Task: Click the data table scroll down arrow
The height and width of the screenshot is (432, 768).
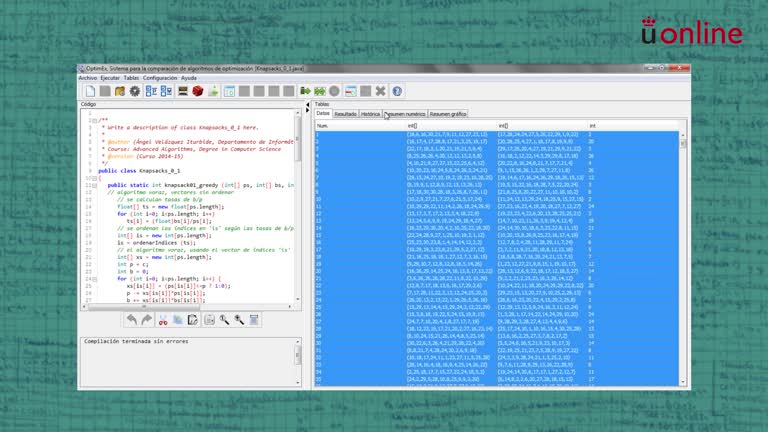Action: [683, 382]
